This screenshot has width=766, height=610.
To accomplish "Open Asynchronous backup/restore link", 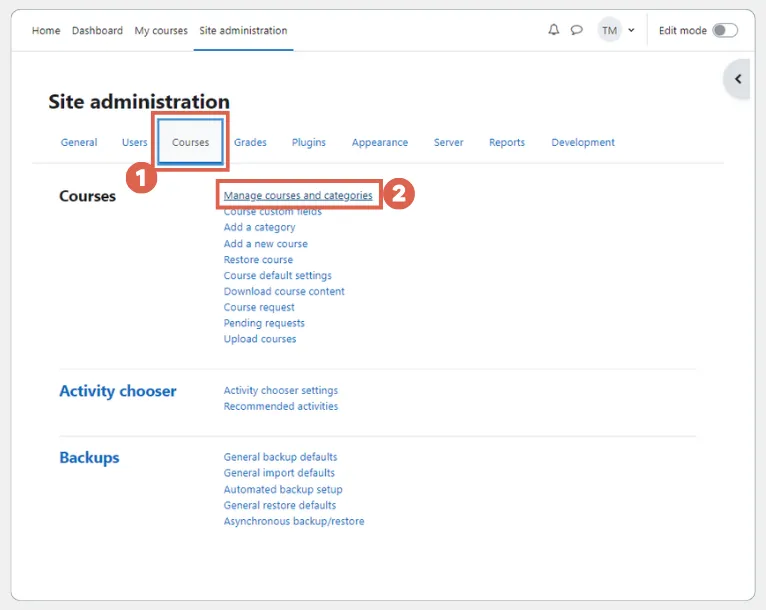I will [x=294, y=521].
